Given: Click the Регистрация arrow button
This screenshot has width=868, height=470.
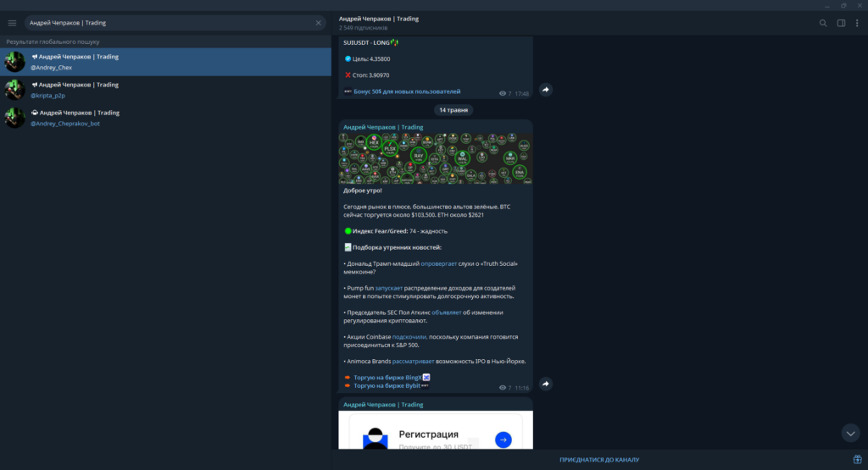Looking at the screenshot, I should (504, 440).
